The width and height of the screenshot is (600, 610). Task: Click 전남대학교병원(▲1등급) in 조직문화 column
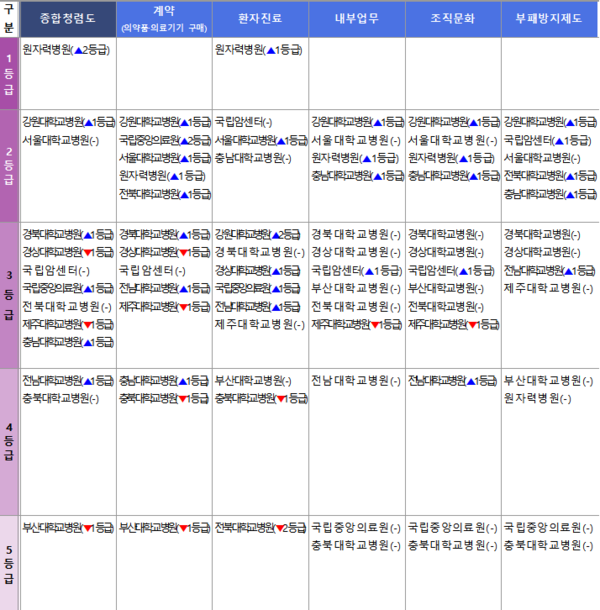[453, 380]
